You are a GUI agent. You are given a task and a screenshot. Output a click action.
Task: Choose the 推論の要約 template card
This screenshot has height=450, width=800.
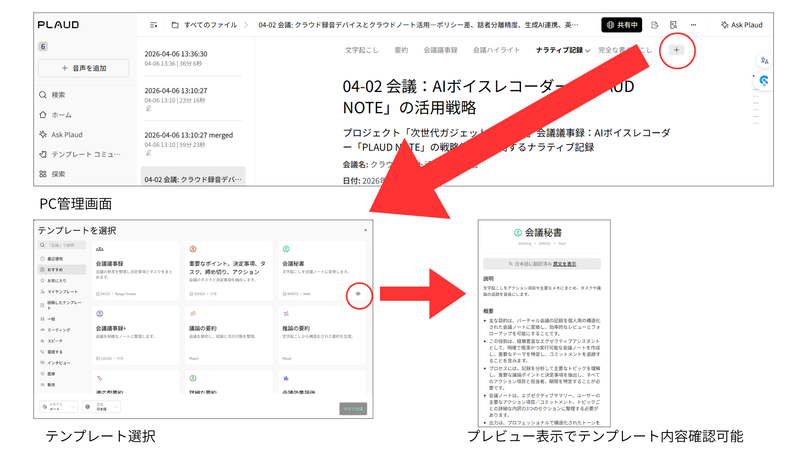322,335
